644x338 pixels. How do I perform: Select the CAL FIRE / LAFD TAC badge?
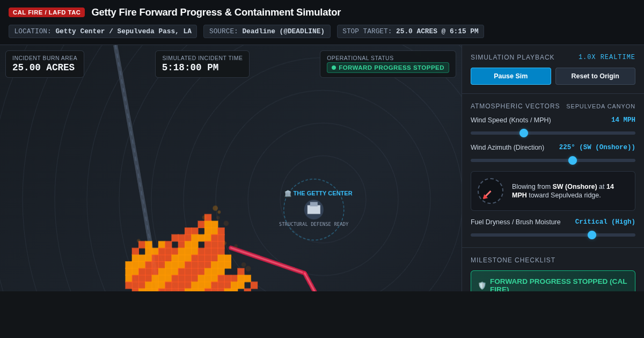tap(47, 12)
